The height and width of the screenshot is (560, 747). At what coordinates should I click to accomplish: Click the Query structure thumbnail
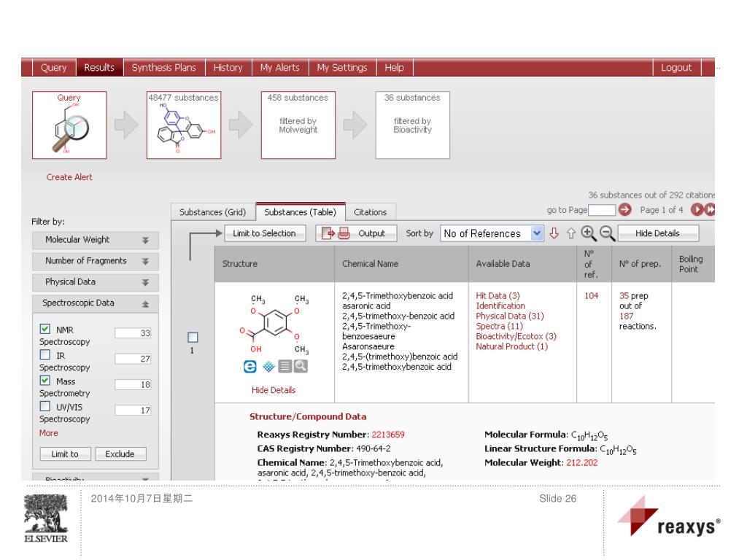pyautogui.click(x=69, y=125)
